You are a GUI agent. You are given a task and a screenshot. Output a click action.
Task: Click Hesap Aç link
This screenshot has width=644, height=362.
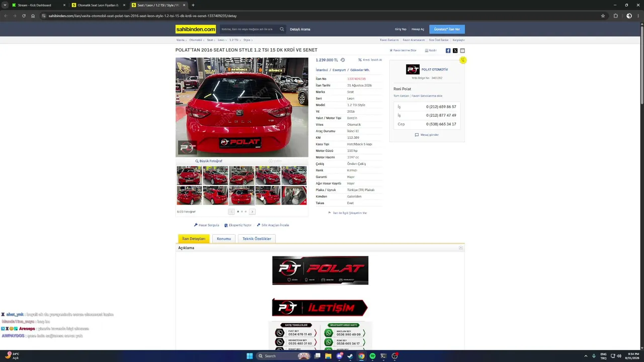coord(418,29)
